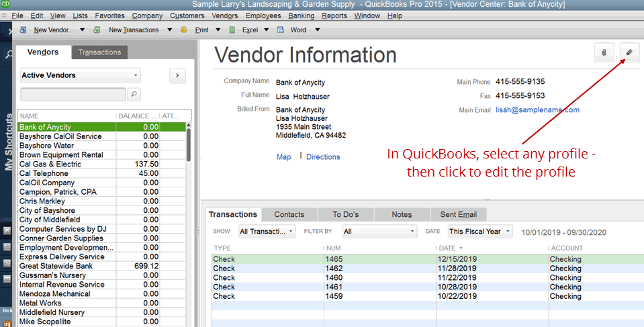Screen dimensions: 644x327
Task: Click the Word toolbar icon
Action: [x=281, y=30]
